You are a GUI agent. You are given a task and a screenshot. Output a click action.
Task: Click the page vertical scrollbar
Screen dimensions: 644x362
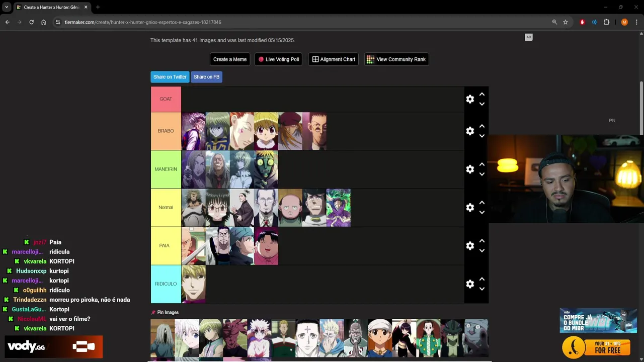pyautogui.click(x=641, y=109)
